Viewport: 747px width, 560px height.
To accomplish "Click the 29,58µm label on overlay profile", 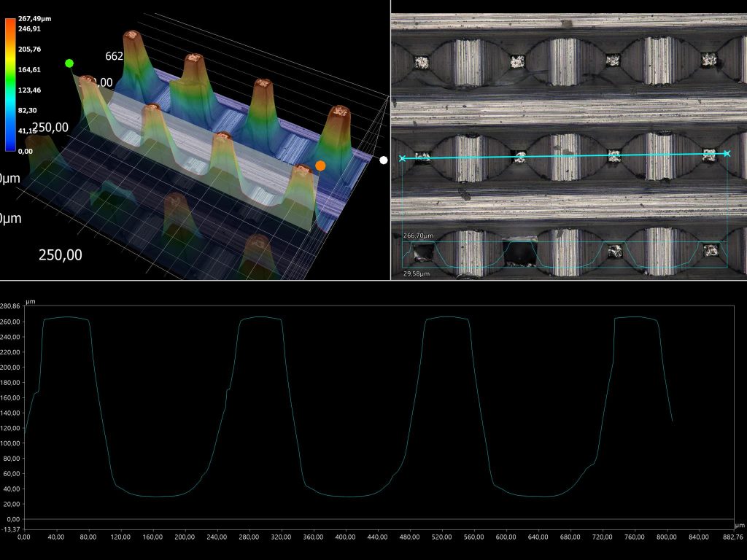I will coord(417,273).
